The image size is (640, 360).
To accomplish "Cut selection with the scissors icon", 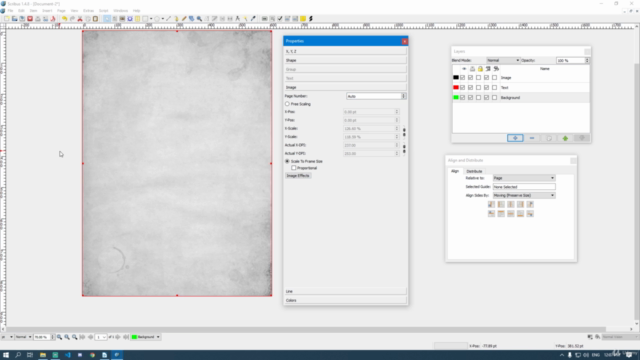I will click(x=80, y=19).
